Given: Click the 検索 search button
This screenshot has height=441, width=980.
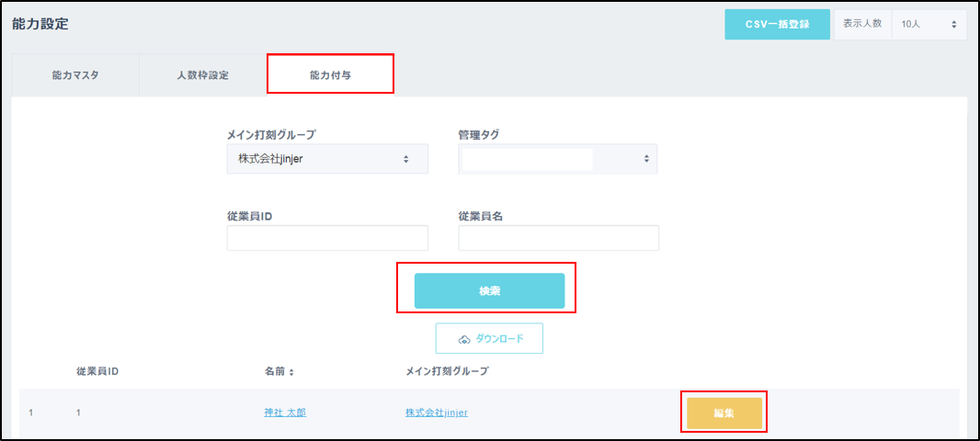Looking at the screenshot, I should [489, 290].
